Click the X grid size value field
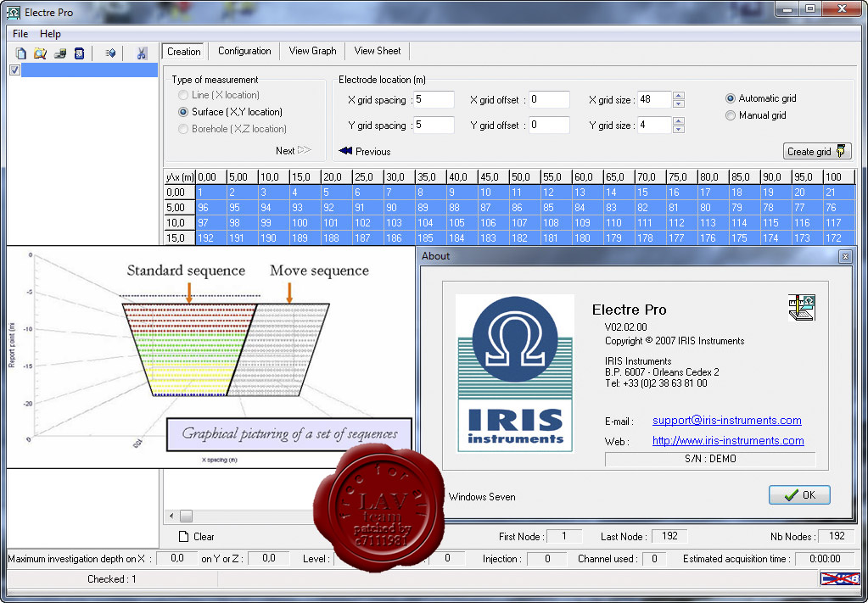The width and height of the screenshot is (868, 603). click(654, 99)
